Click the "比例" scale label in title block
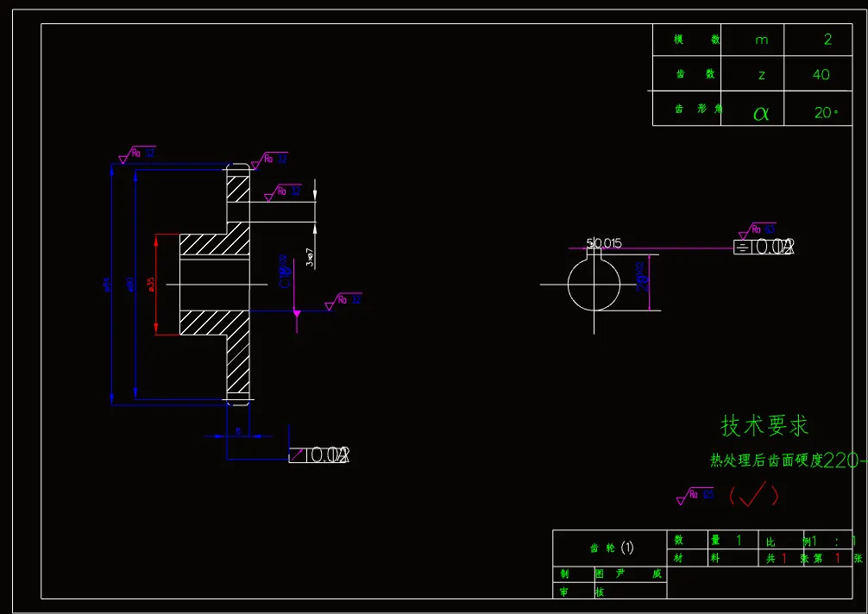This screenshot has width=868, height=614. coord(789,541)
